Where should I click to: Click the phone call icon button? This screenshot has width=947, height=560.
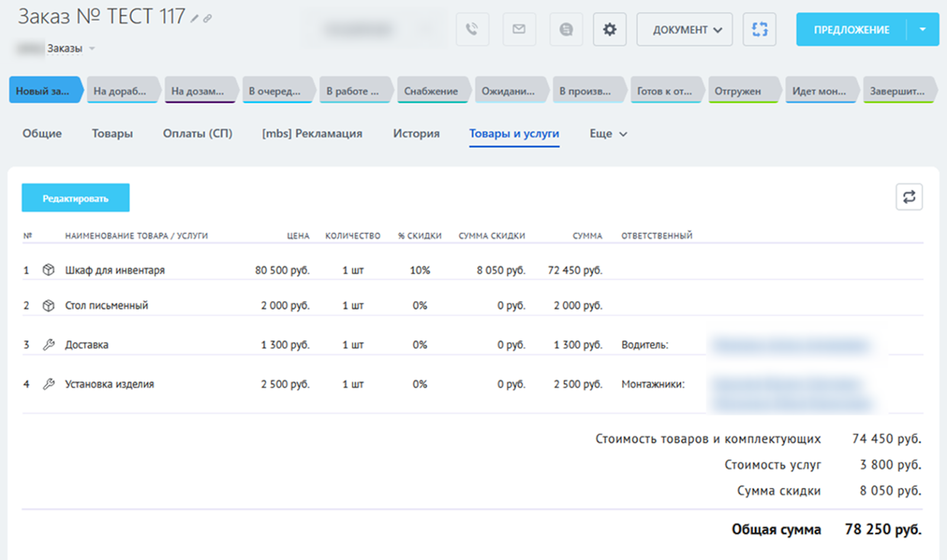pos(472,29)
